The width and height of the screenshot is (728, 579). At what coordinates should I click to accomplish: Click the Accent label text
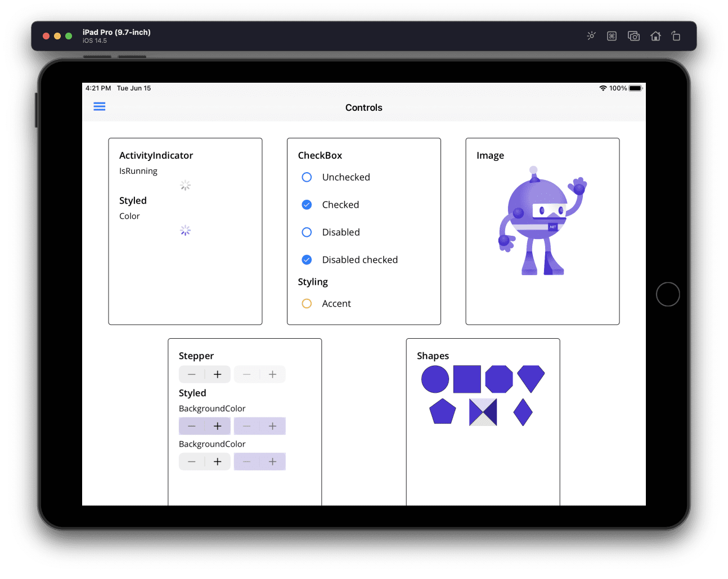click(336, 304)
